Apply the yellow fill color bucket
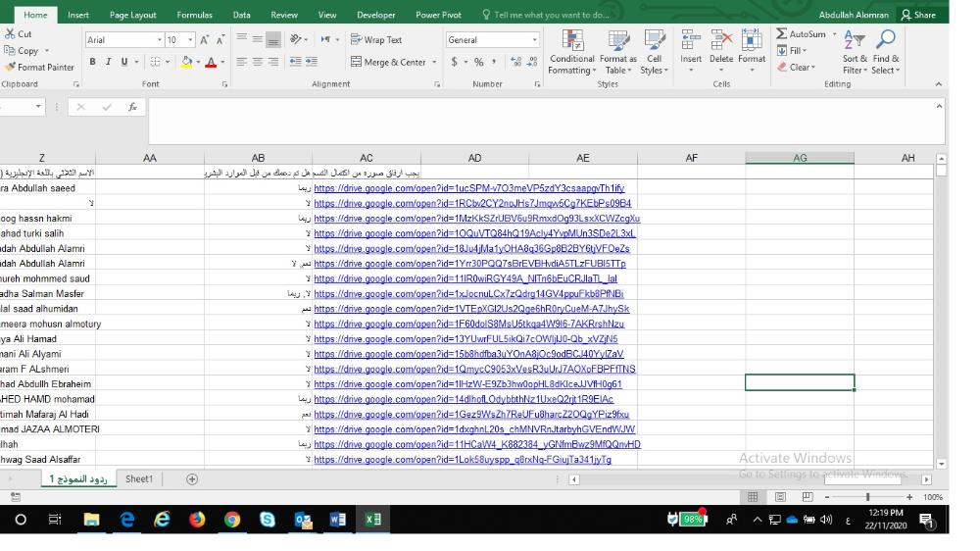 point(186,62)
